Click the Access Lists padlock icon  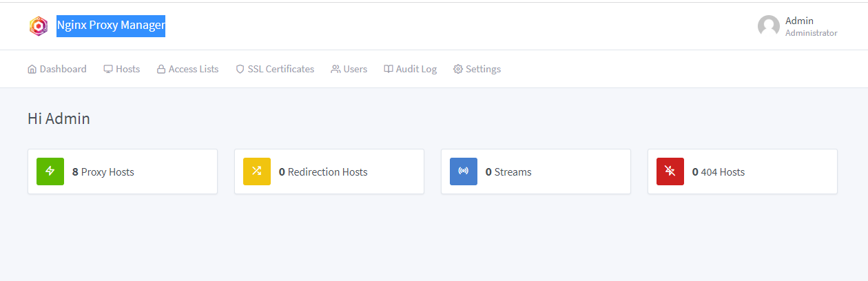pyautogui.click(x=161, y=69)
